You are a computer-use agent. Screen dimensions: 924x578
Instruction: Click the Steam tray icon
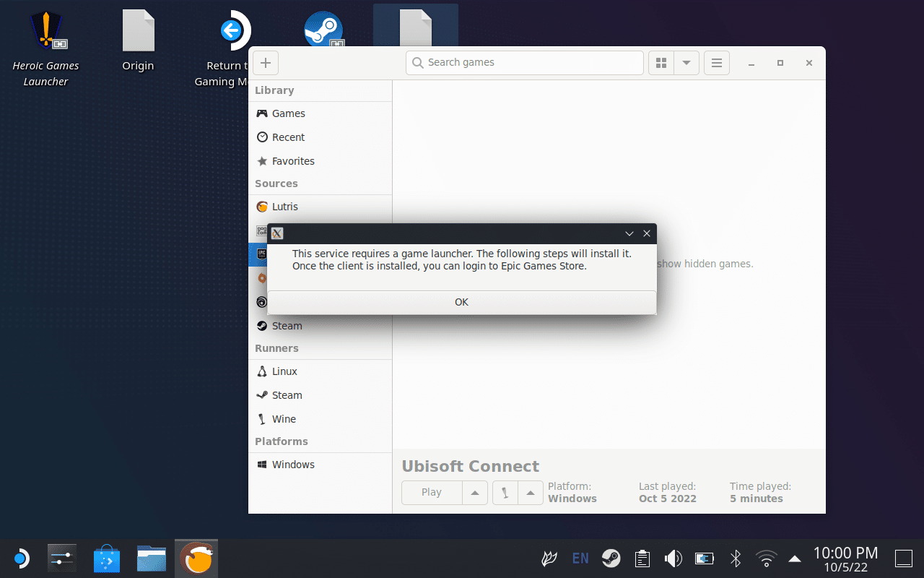click(x=611, y=558)
